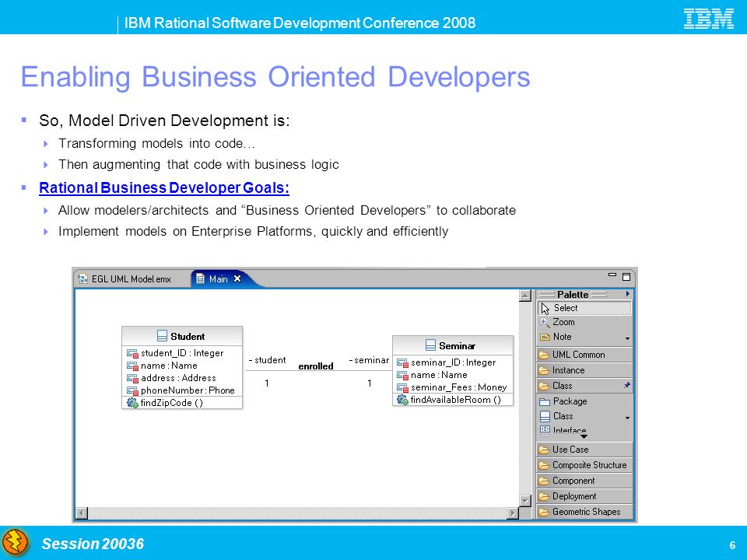
Task: Select the Seminar class header
Action: [453, 345]
